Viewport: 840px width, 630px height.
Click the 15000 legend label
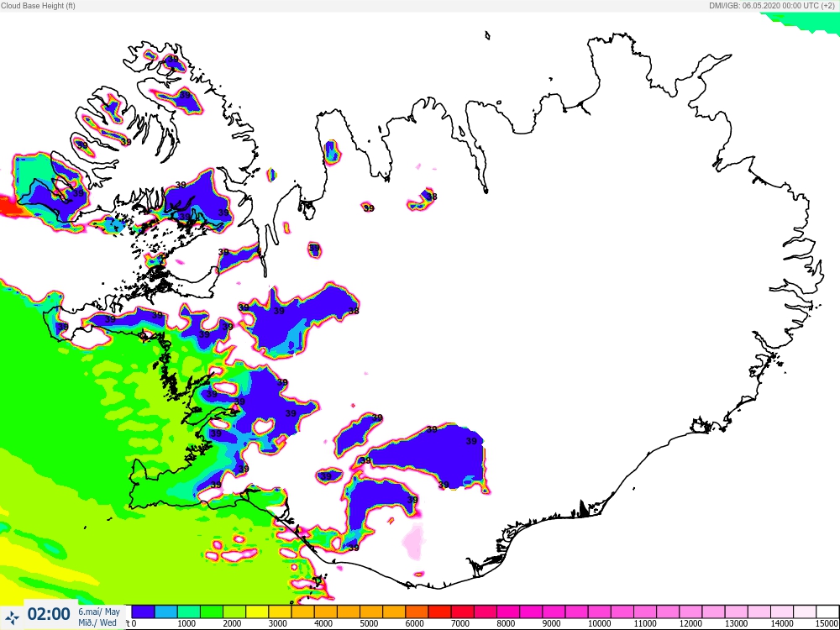(827, 623)
